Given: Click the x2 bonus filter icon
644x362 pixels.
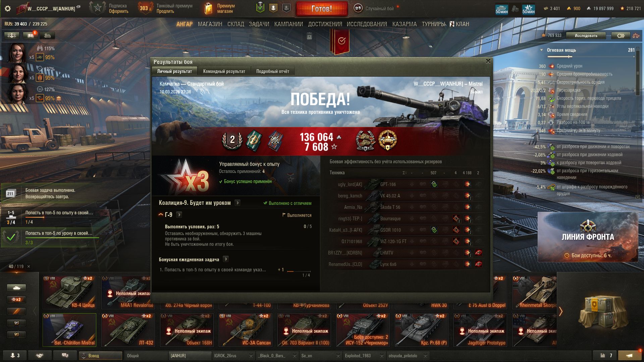Looking at the screenshot, I should click(x=16, y=299).
